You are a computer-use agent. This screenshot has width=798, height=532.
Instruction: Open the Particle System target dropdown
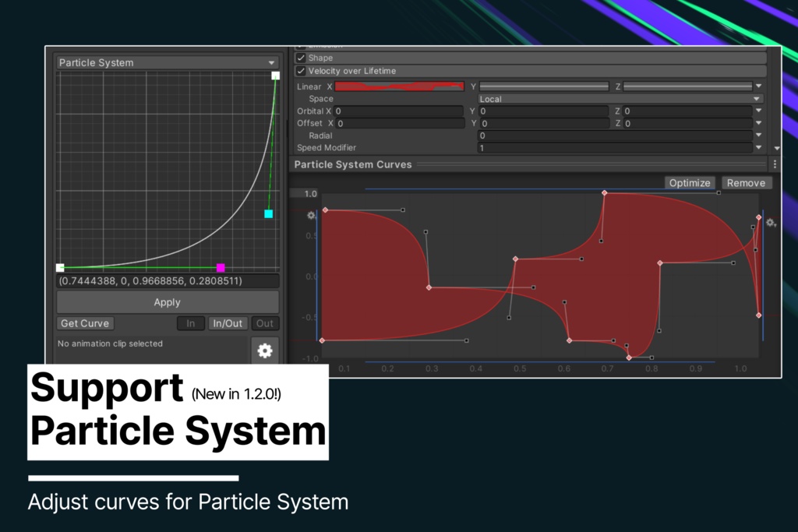pos(166,62)
